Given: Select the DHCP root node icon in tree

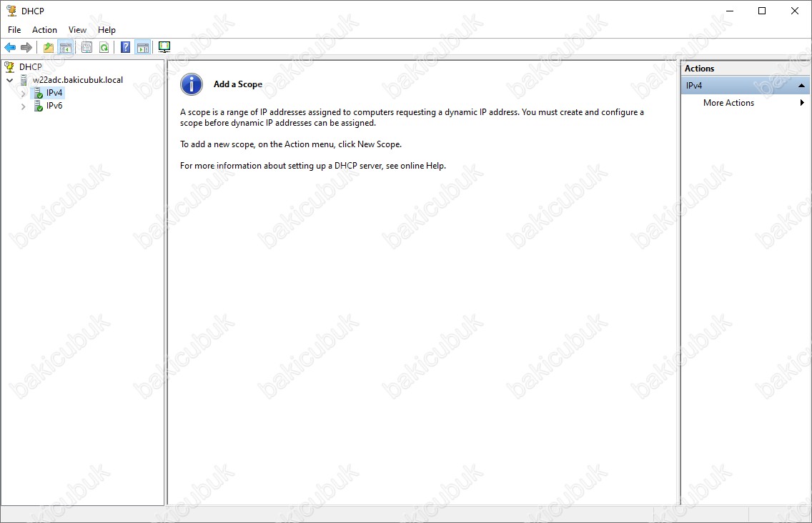Looking at the screenshot, I should (x=9, y=66).
